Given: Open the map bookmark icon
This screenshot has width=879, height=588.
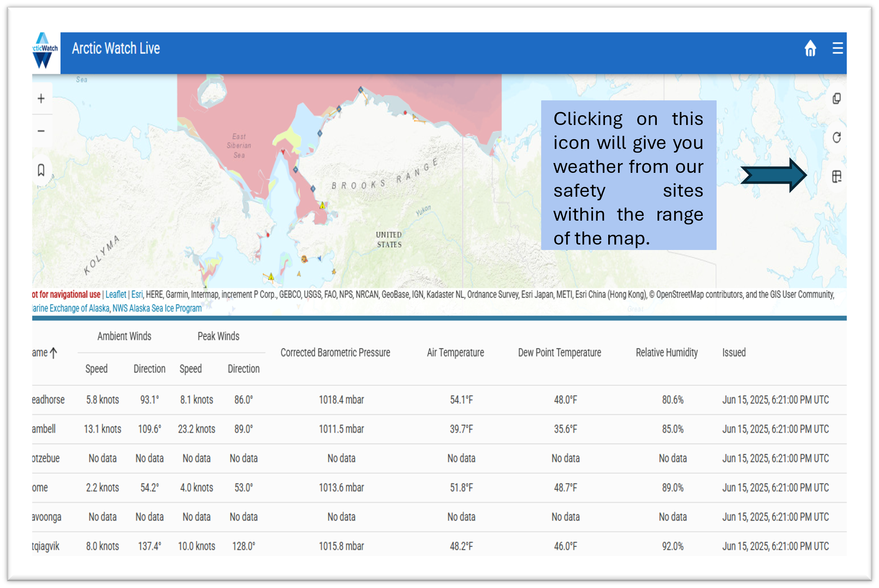Looking at the screenshot, I should coord(41,170).
